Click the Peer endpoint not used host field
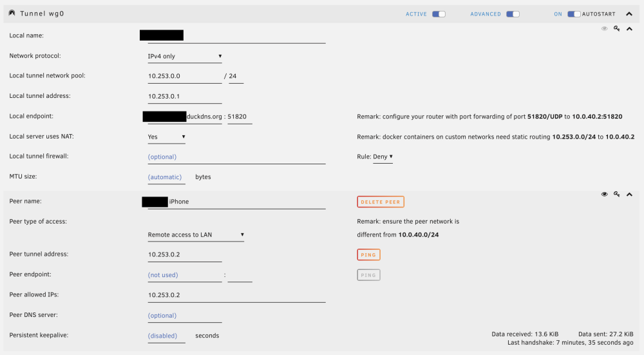644x355 pixels. (x=185, y=275)
